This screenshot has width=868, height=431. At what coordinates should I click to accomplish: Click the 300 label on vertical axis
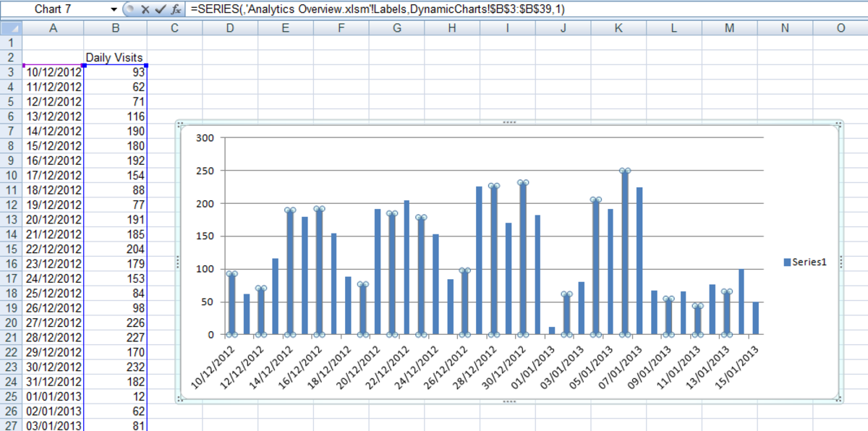click(x=205, y=138)
